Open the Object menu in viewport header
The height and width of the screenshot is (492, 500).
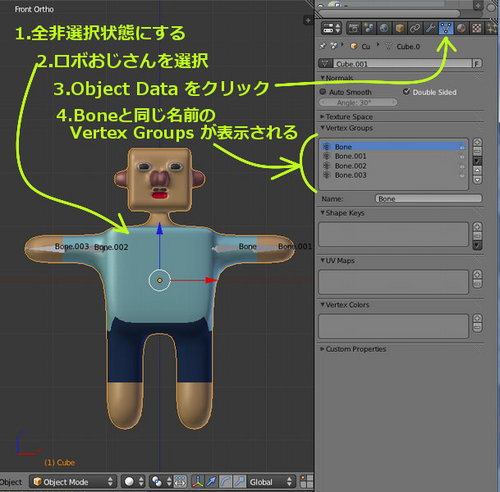click(x=11, y=482)
